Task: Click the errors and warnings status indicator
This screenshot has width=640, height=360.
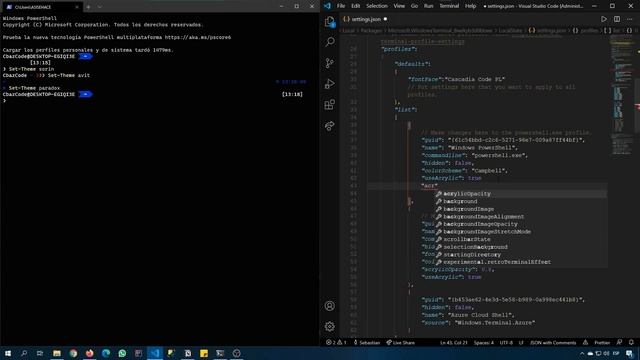Action: click(x=336, y=342)
